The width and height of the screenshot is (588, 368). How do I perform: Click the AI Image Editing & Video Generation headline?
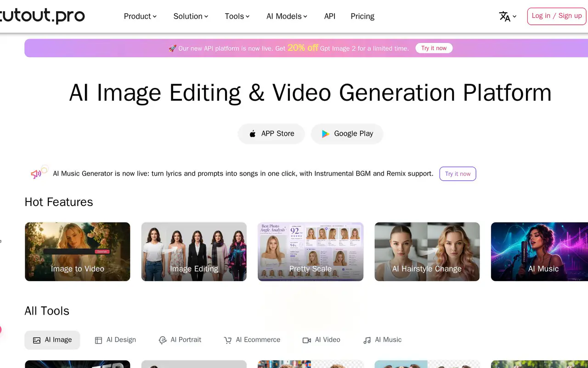pos(310,92)
